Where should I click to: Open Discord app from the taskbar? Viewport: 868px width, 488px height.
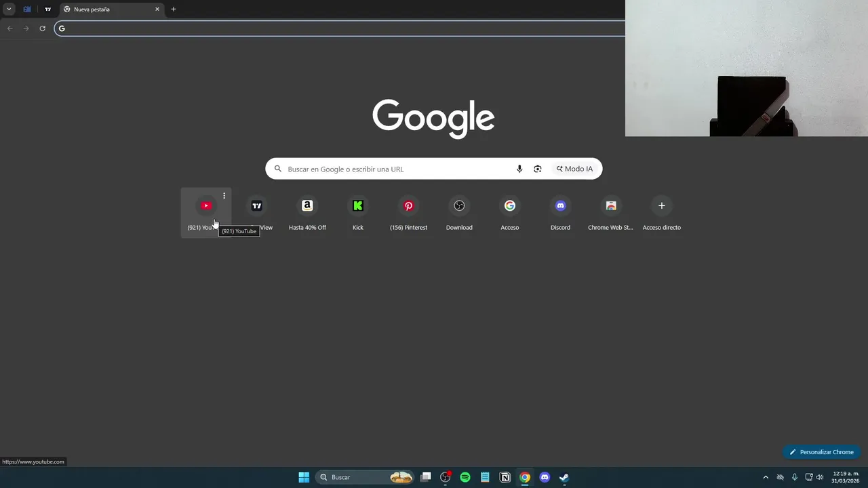pyautogui.click(x=545, y=477)
